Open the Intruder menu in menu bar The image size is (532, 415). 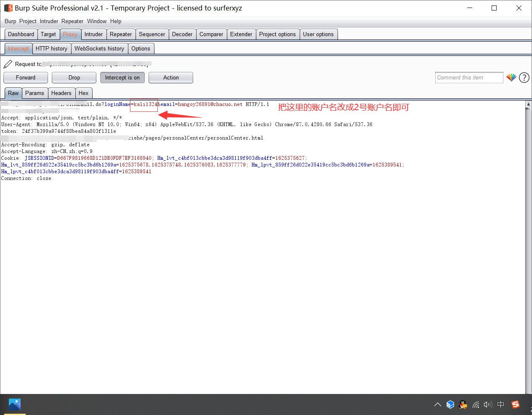[x=49, y=21]
